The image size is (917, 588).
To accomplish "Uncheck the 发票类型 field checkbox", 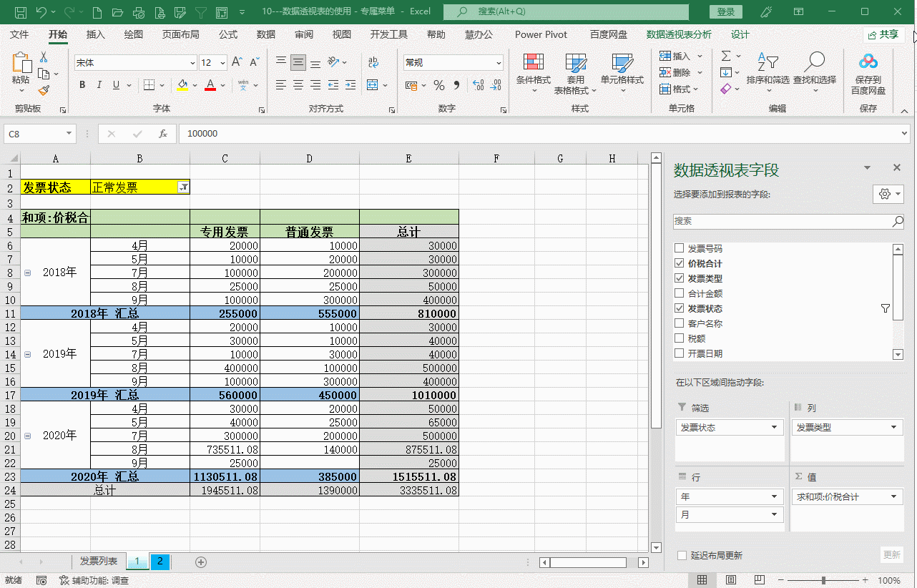I will 680,278.
